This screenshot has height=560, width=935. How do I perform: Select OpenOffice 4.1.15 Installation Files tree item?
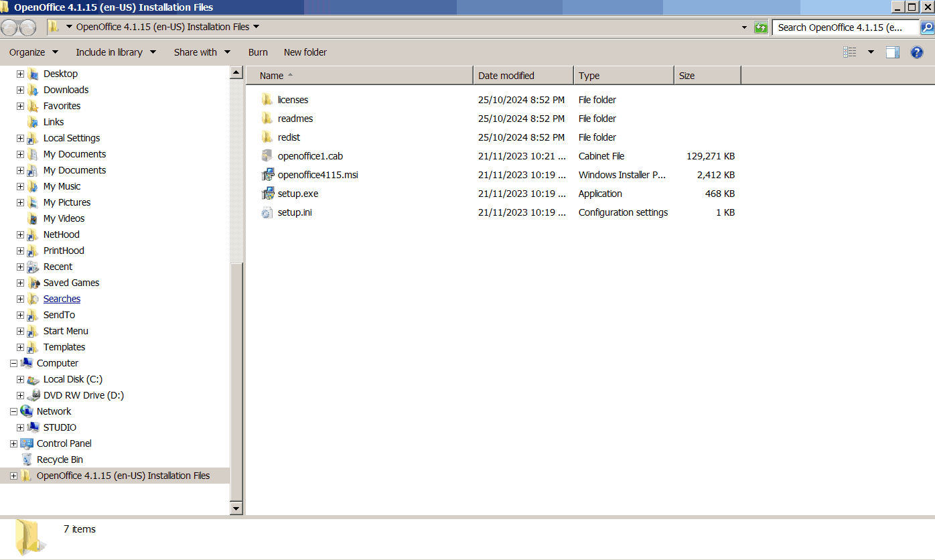(123, 476)
